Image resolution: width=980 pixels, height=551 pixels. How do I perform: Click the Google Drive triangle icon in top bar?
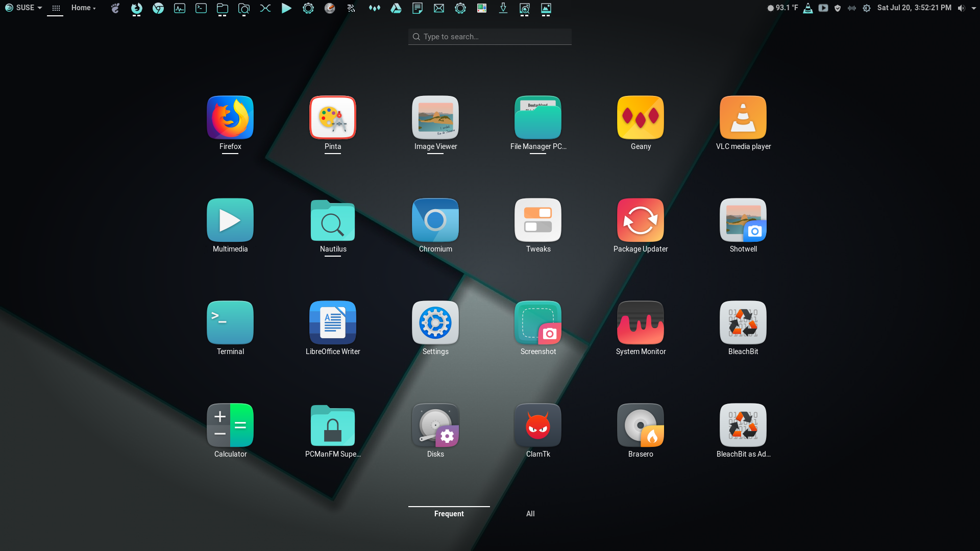coord(396,8)
